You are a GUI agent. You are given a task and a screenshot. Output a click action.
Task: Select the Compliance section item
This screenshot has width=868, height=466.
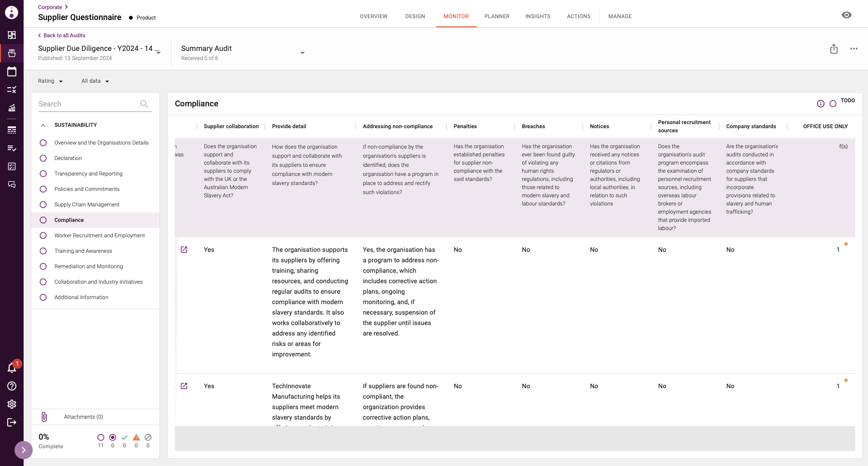pos(95,220)
